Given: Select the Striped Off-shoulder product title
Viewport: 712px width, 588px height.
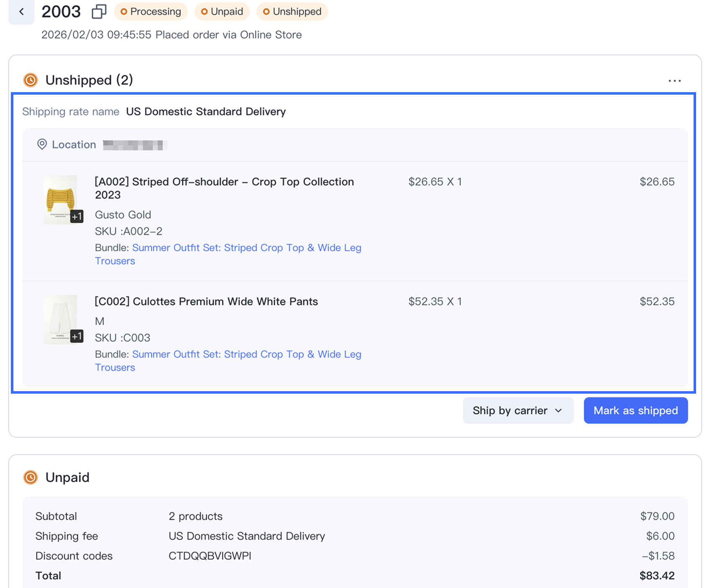Looking at the screenshot, I should (x=224, y=182).
